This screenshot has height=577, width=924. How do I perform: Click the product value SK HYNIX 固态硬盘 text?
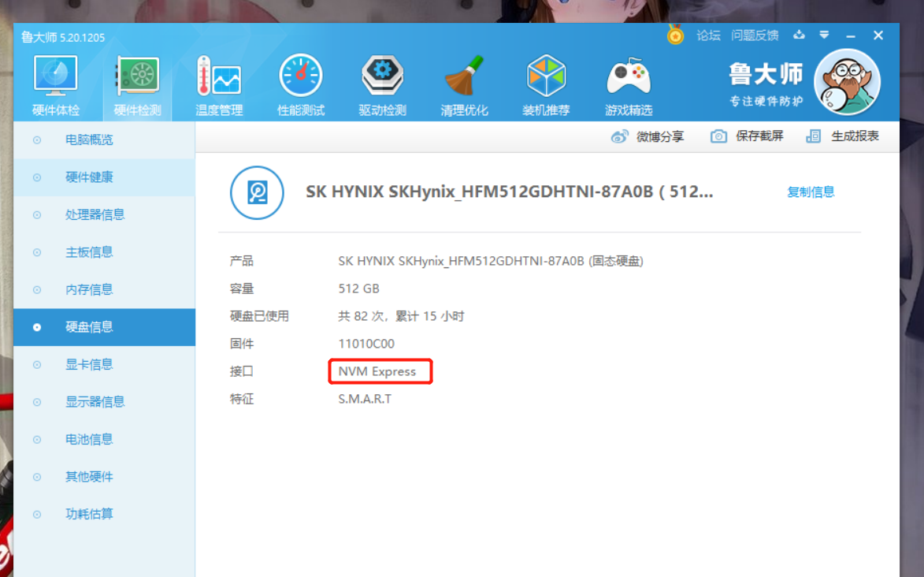[491, 261]
